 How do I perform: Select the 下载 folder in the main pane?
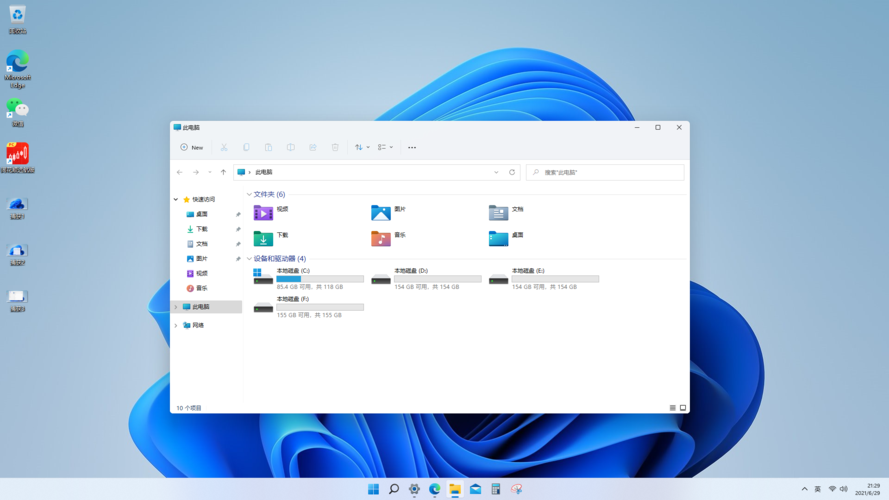point(264,238)
